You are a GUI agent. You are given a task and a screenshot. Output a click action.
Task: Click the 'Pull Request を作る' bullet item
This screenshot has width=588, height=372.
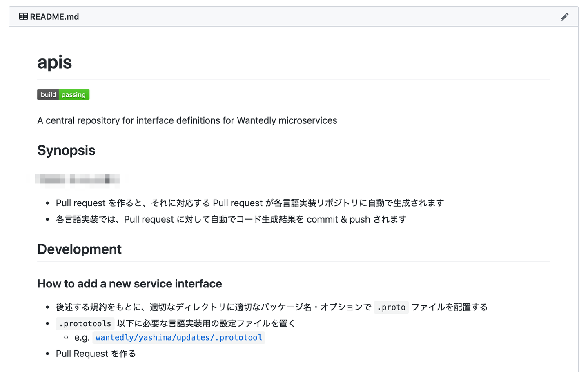pyautogui.click(x=96, y=354)
